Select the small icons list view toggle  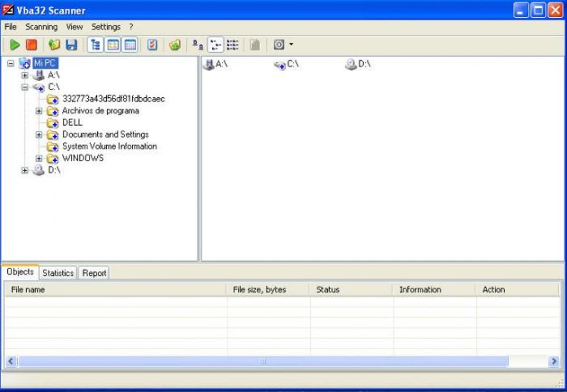tap(216, 45)
